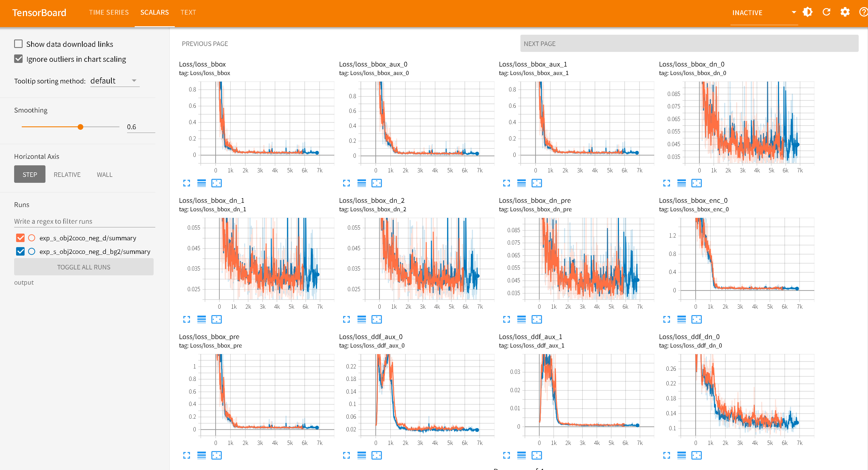Uncheck the exp_s_obj2coco_neg_d/summary run
The width and height of the screenshot is (868, 470).
pyautogui.click(x=20, y=238)
